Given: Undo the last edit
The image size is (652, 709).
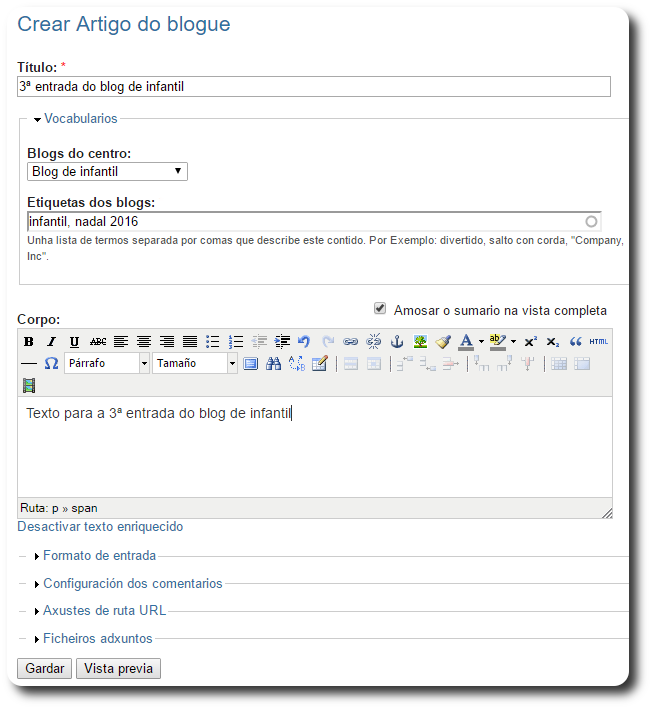Looking at the screenshot, I should pos(304,341).
